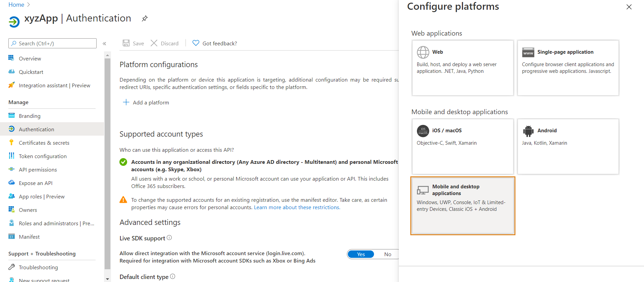The height and width of the screenshot is (282, 644).
Task: Click the Certificates & secrets key icon
Action: click(x=11, y=142)
